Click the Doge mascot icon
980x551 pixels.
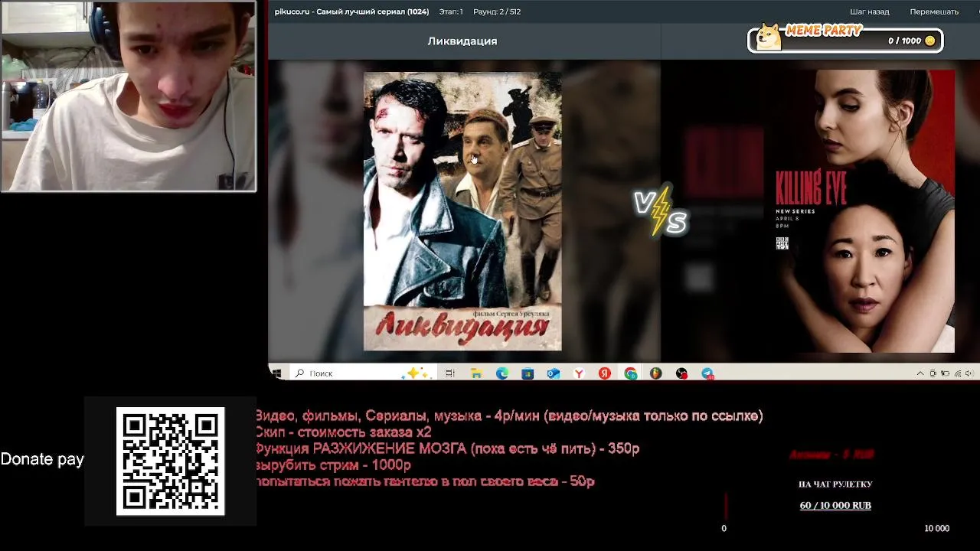click(769, 37)
